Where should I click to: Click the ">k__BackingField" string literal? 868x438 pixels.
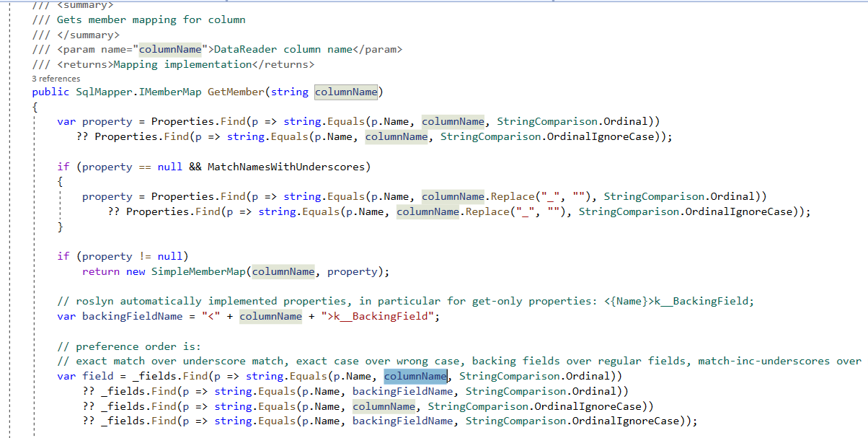[378, 316]
